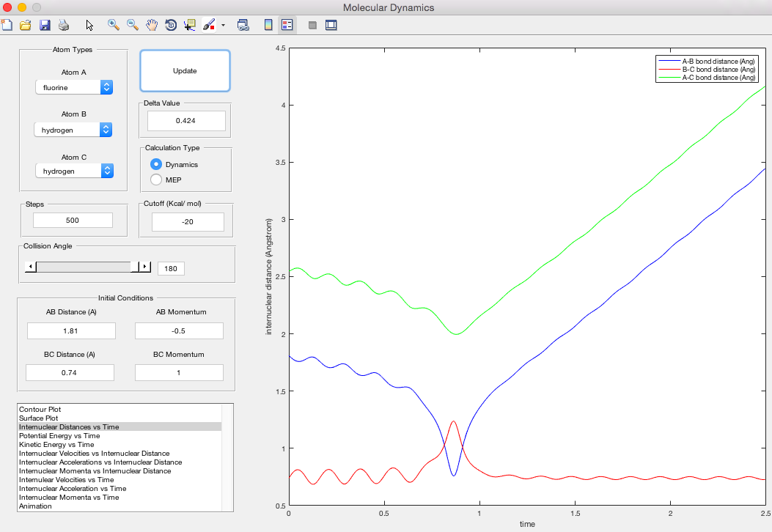This screenshot has width=772, height=532.
Task: Click the Steps input field
Action: click(x=73, y=220)
